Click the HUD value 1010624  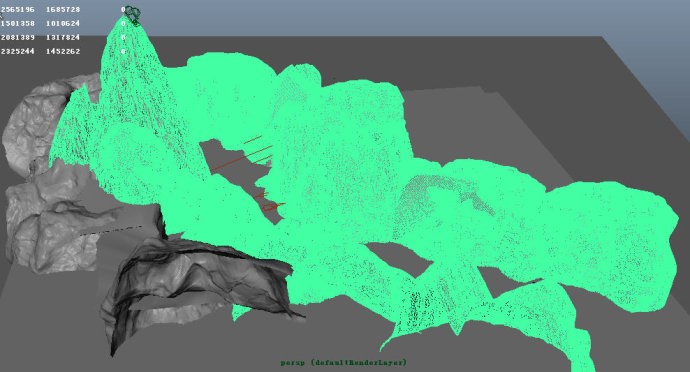pyautogui.click(x=63, y=23)
